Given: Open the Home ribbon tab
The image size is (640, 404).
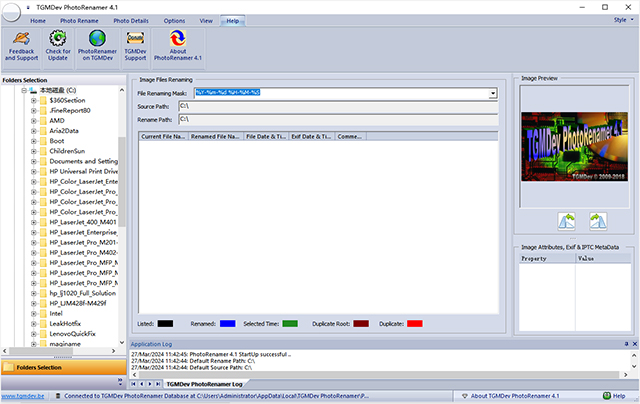Looking at the screenshot, I should pyautogui.click(x=38, y=21).
